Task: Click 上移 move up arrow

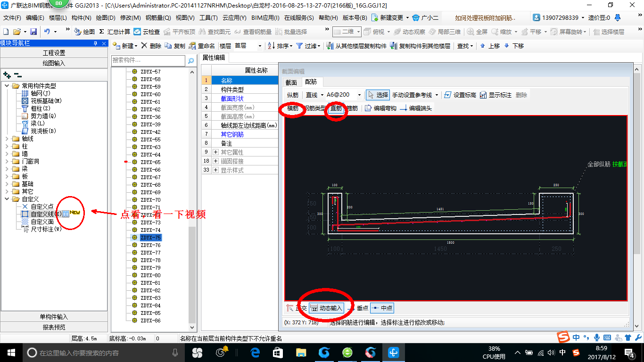Action: point(490,46)
